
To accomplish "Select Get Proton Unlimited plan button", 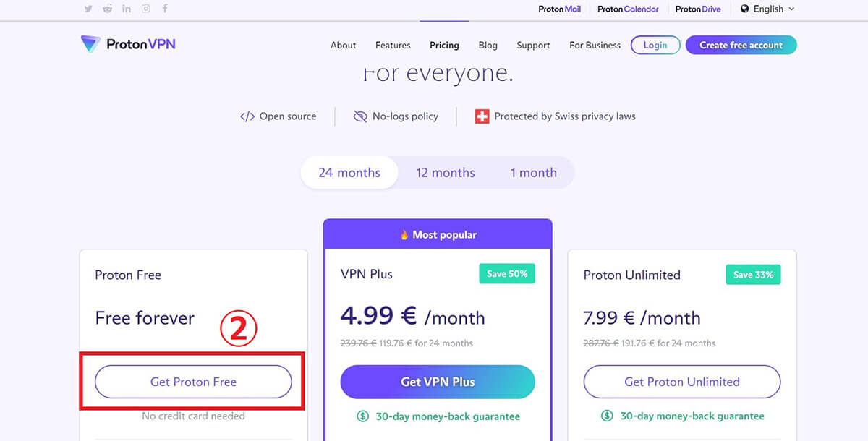I will point(682,382).
